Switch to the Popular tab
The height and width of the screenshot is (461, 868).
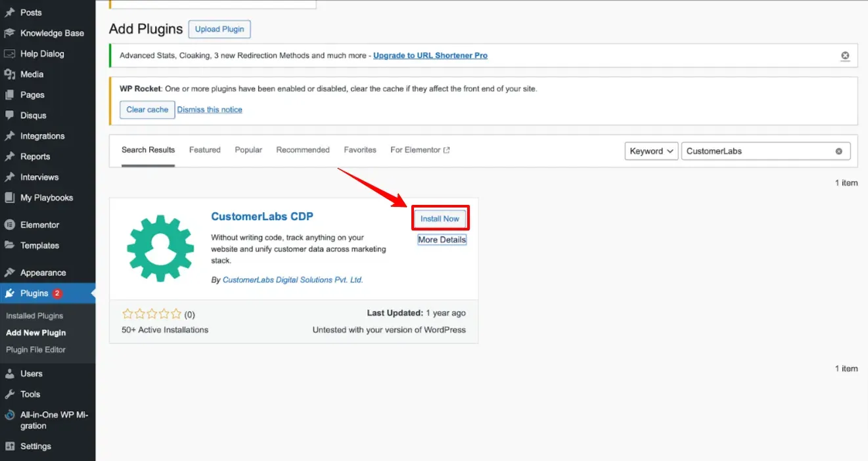[x=248, y=150]
